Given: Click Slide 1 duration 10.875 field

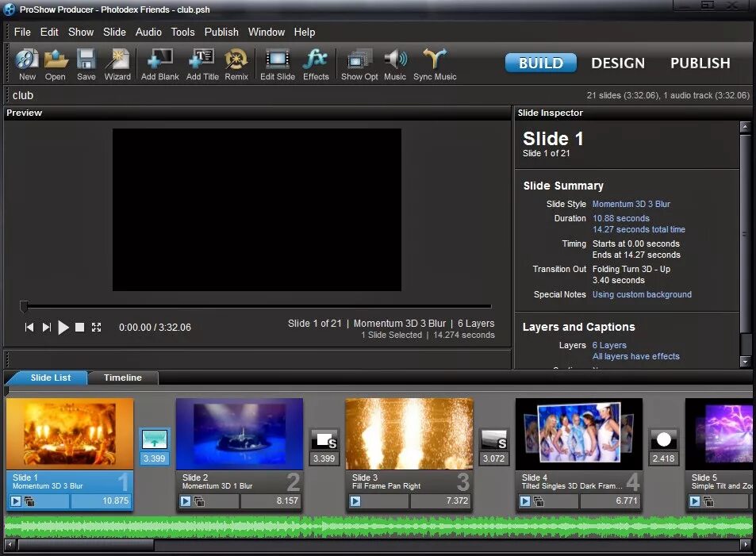Looking at the screenshot, I should pyautogui.click(x=100, y=501).
